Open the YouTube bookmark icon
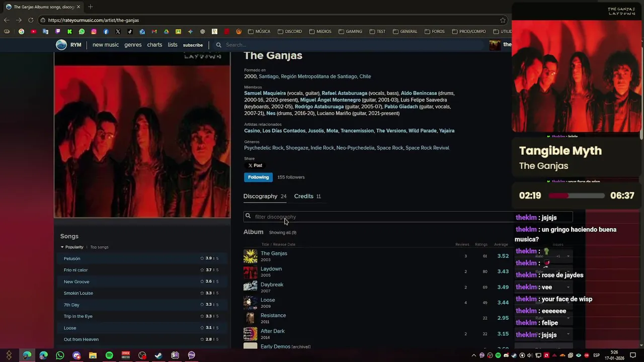644x362 pixels. tap(34, 31)
